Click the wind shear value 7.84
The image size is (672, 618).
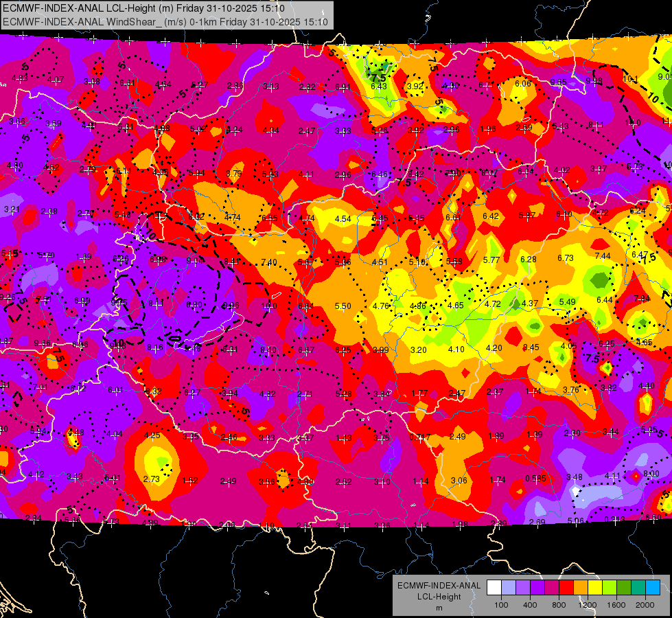click(x=642, y=298)
